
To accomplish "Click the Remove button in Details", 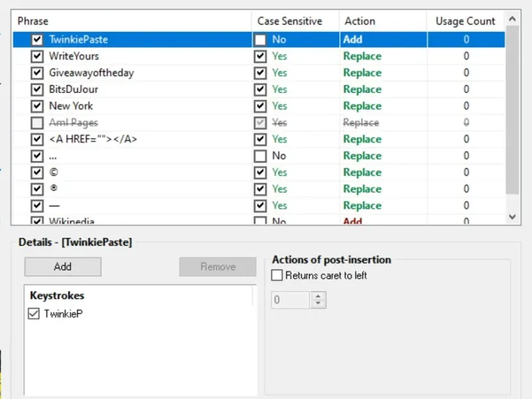I will coord(218,267).
